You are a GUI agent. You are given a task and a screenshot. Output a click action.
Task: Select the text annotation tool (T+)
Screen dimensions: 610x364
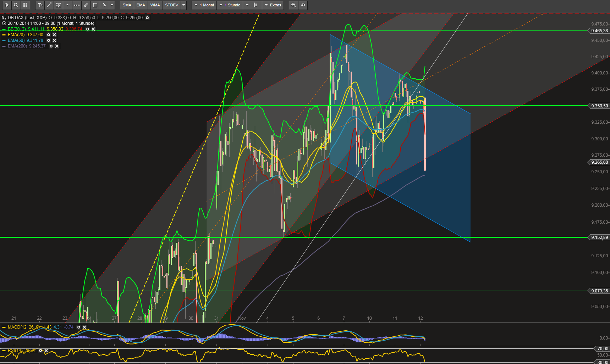click(40, 5)
